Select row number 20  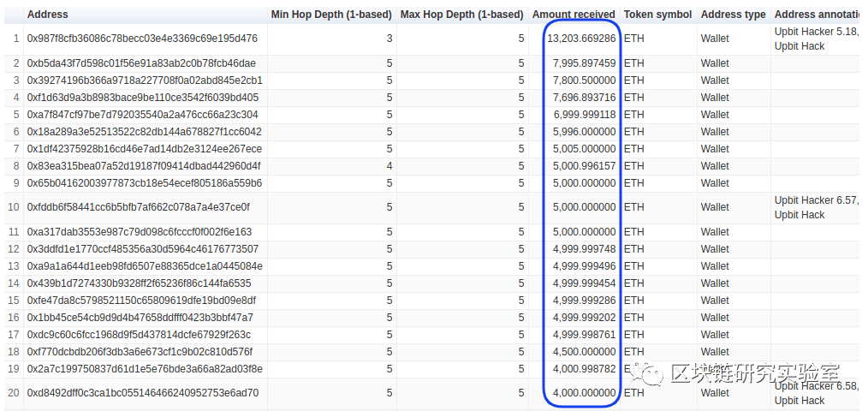click(14, 393)
